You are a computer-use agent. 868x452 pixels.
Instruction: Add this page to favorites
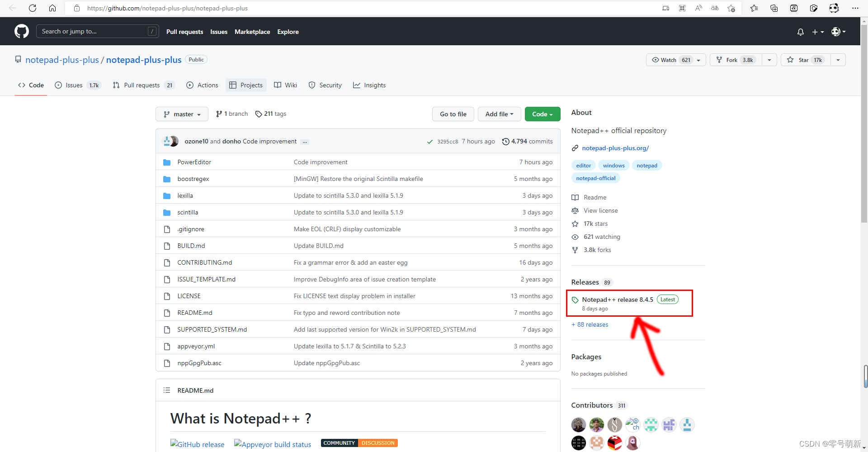click(731, 8)
